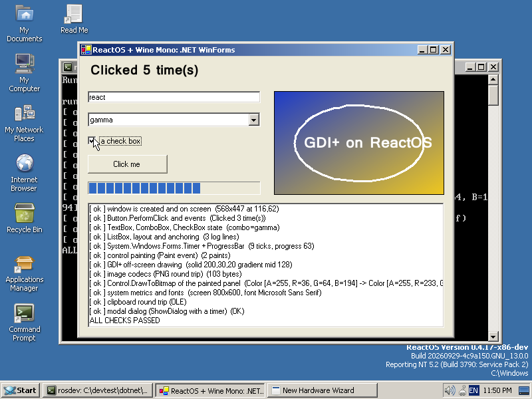This screenshot has width=532, height=399.
Task: Select 'System.Windows.Forms.Timer + ProgressBar' log line
Action: tap(265, 246)
